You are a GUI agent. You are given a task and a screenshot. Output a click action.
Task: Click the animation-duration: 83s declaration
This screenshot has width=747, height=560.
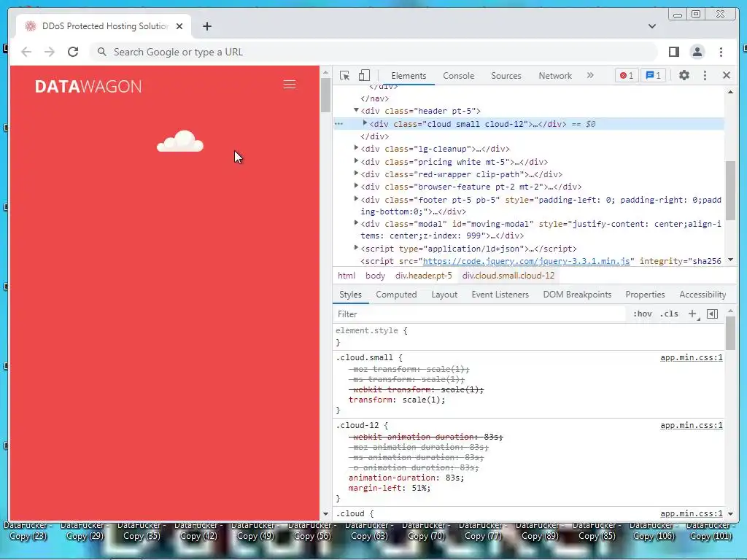pos(406,478)
